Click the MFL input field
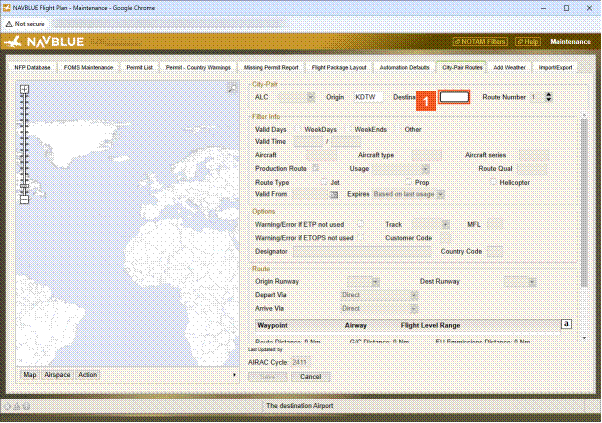The width and height of the screenshot is (602, 423). (494, 225)
